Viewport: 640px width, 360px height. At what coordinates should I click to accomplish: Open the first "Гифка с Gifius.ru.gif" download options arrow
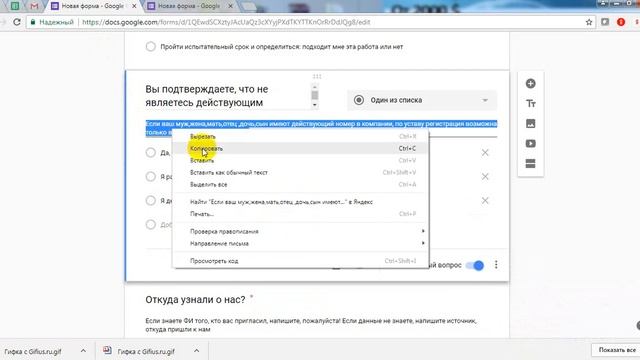tap(83, 351)
